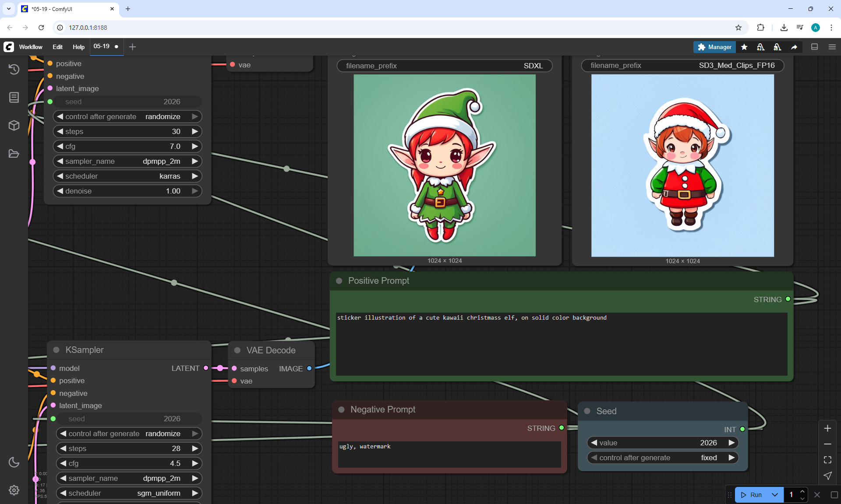Viewport: 841px width, 504px height.
Task: Toggle collapse dot on Seed node
Action: (x=587, y=411)
